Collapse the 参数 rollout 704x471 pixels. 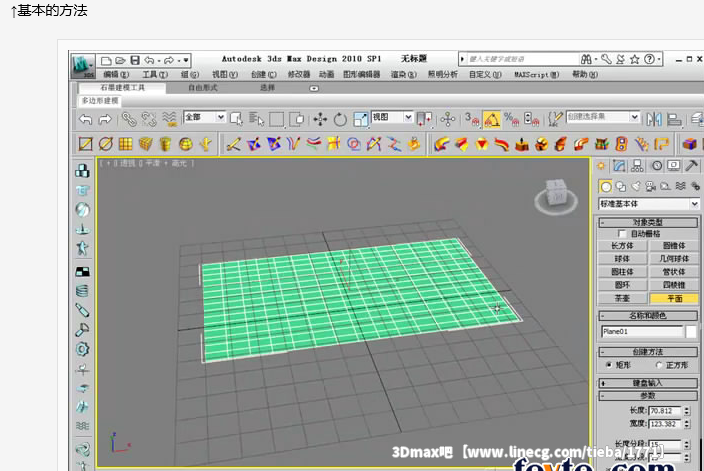648,396
